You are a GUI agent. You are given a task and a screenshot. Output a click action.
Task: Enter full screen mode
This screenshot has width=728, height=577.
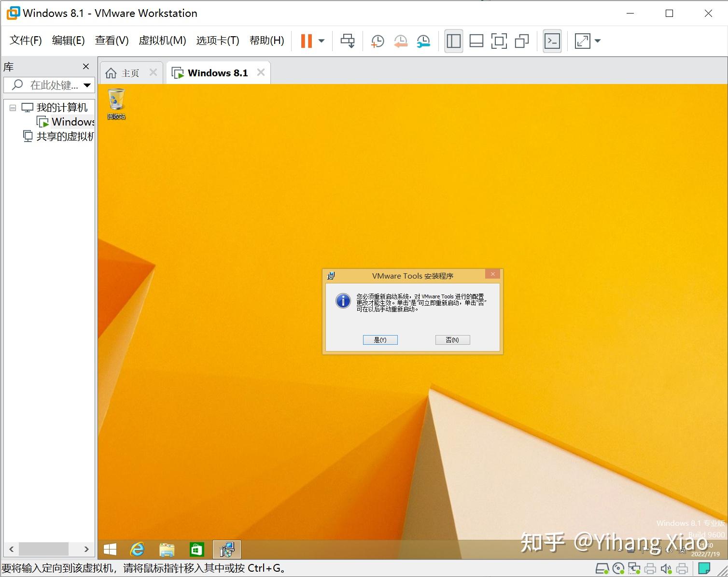pos(499,41)
